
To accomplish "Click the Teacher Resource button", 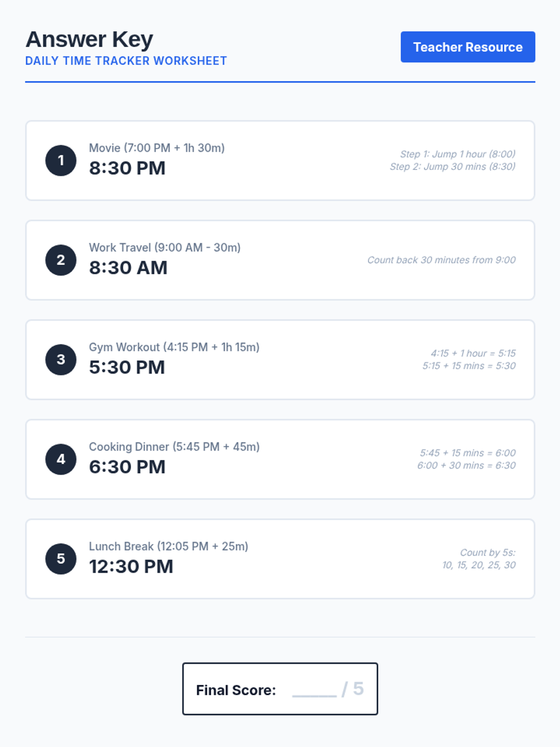I will [x=468, y=47].
